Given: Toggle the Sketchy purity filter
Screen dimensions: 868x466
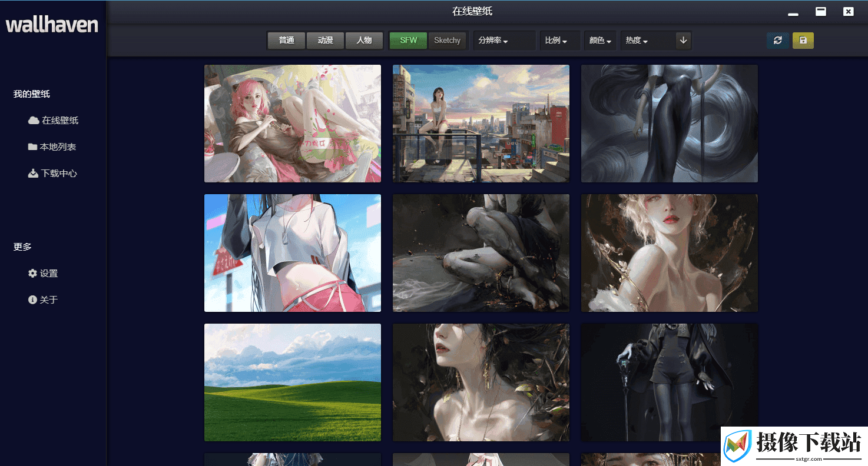Looking at the screenshot, I should tap(447, 40).
